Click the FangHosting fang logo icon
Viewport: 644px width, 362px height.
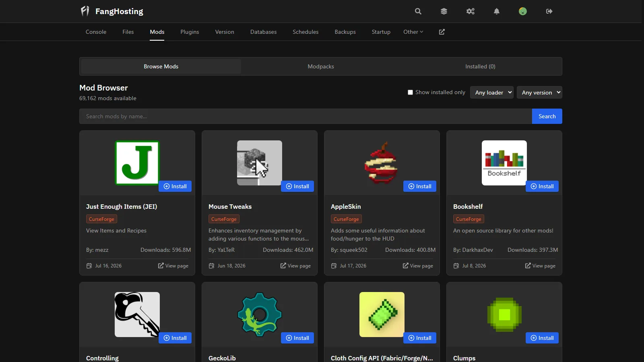pyautogui.click(x=85, y=11)
